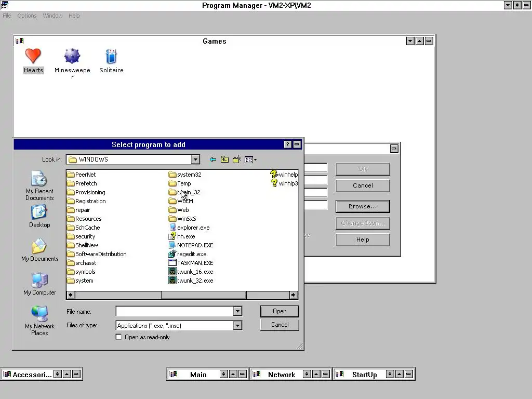
Task: Select the ShellNew folder
Action: click(x=83, y=245)
